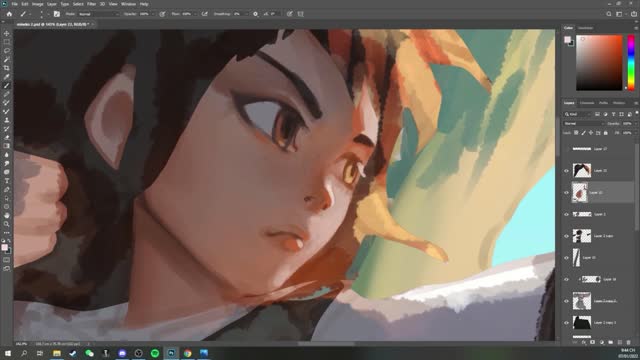Open the tool preset picker arrow

click(x=30, y=14)
